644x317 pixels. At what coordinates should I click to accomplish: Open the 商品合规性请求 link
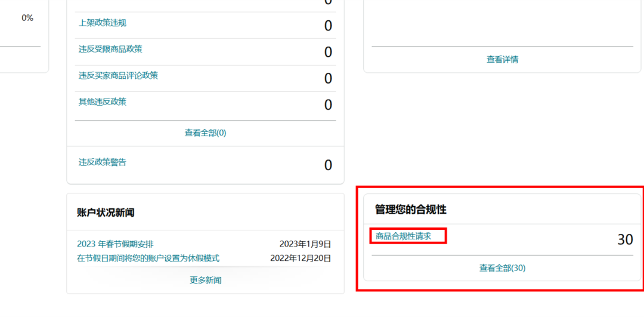(403, 236)
